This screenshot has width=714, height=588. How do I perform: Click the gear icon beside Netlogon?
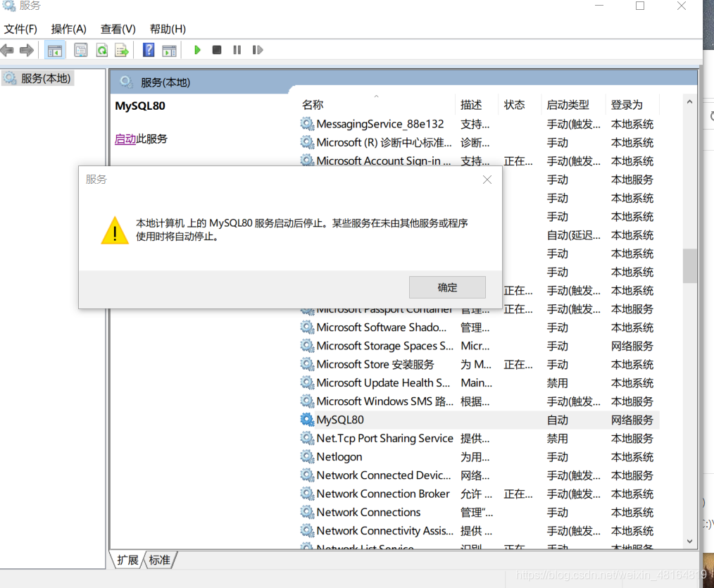308,457
